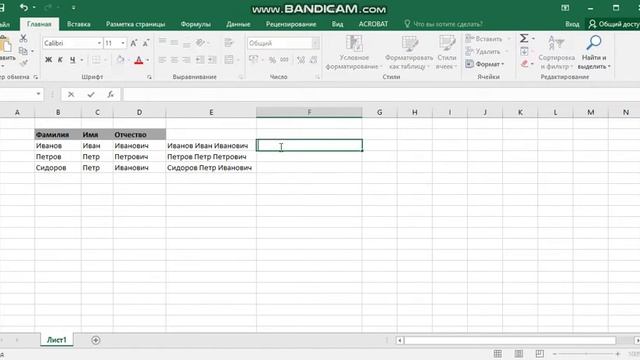Open the Calibri font name dropdown

[x=99, y=43]
